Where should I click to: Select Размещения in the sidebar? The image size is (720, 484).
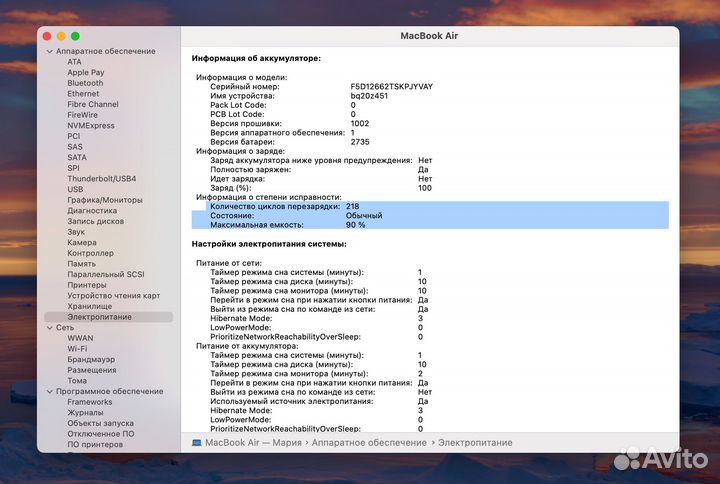click(91, 370)
